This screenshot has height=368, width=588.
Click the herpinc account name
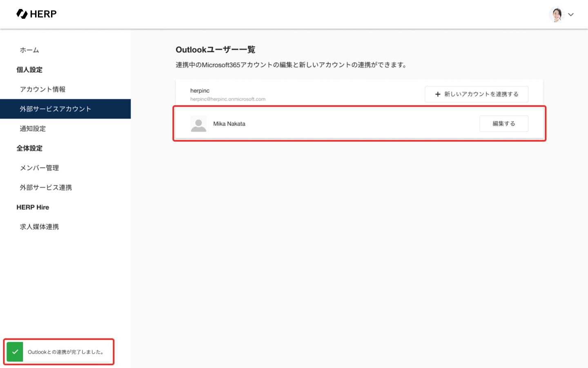(x=200, y=90)
